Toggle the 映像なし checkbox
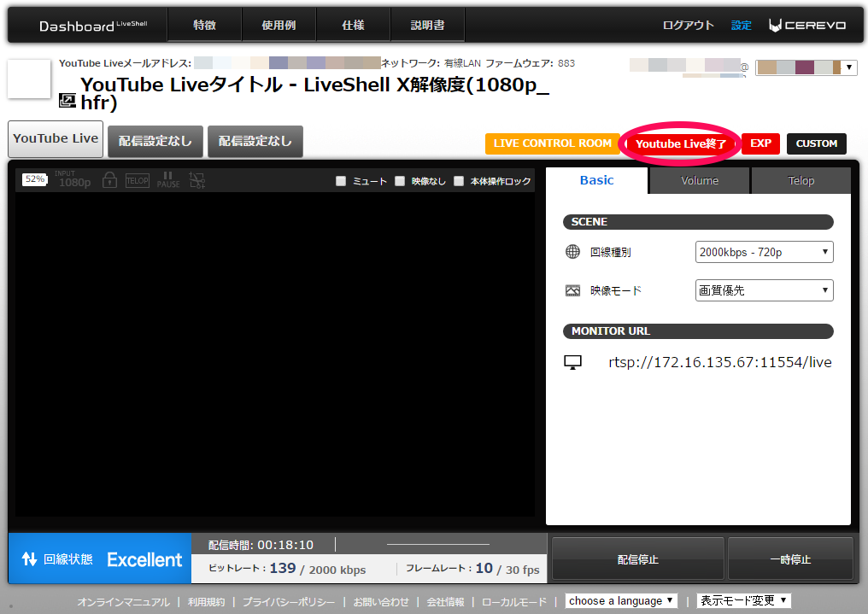Screen dimensions: 868x614 [x=400, y=181]
